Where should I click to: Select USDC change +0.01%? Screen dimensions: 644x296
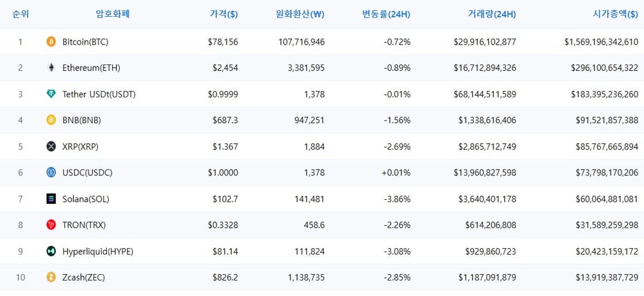[x=396, y=173]
